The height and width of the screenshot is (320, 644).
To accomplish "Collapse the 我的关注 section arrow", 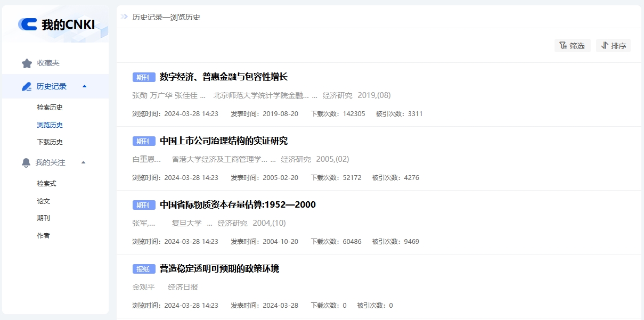I will point(83,162).
